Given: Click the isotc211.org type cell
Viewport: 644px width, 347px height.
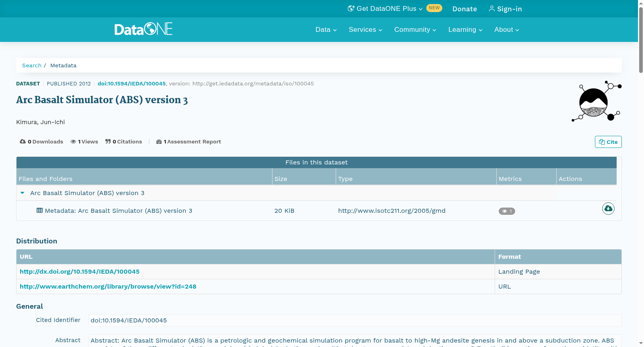Looking at the screenshot, I should pyautogui.click(x=392, y=211).
